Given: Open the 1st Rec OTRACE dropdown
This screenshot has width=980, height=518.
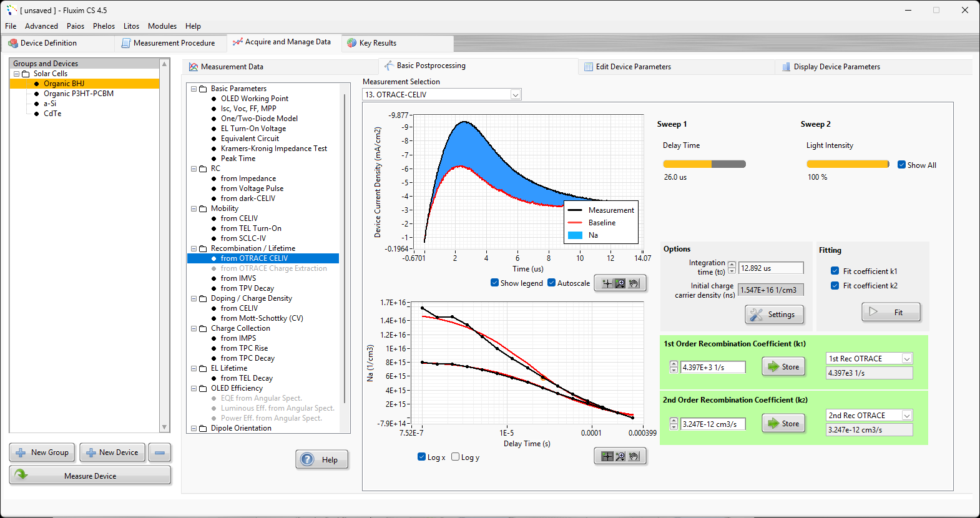Looking at the screenshot, I should coord(907,358).
